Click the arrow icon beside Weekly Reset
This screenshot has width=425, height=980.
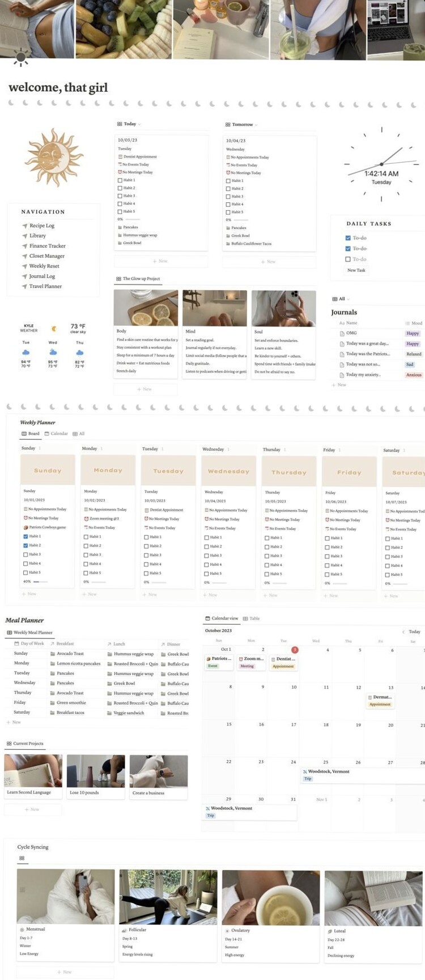(24, 266)
